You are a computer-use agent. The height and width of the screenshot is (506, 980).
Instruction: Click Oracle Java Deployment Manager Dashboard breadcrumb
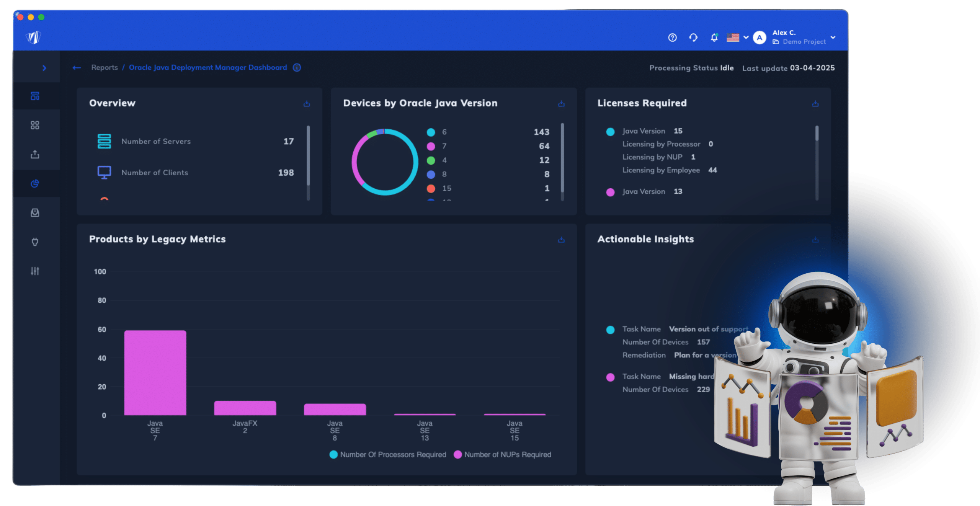pyautogui.click(x=208, y=67)
